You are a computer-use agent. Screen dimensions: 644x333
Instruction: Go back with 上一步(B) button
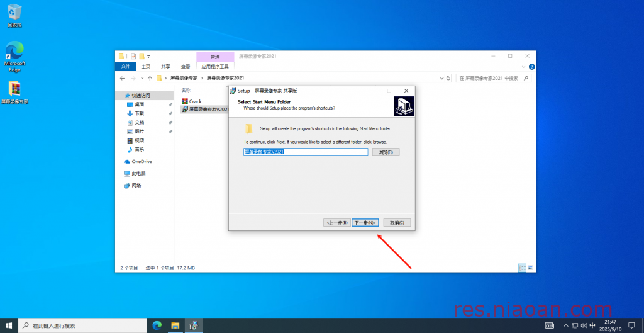coord(337,222)
